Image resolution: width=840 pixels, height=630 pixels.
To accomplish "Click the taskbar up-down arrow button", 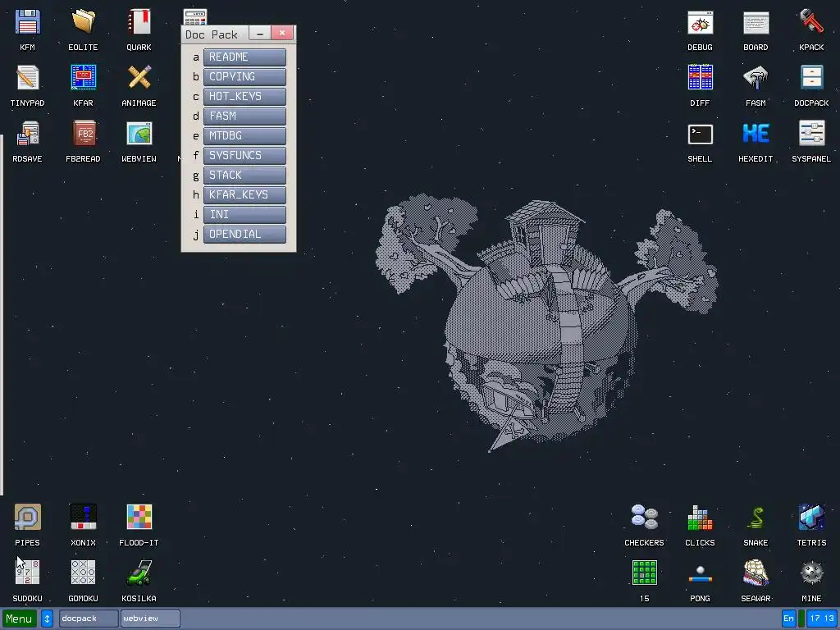I will point(47,619).
